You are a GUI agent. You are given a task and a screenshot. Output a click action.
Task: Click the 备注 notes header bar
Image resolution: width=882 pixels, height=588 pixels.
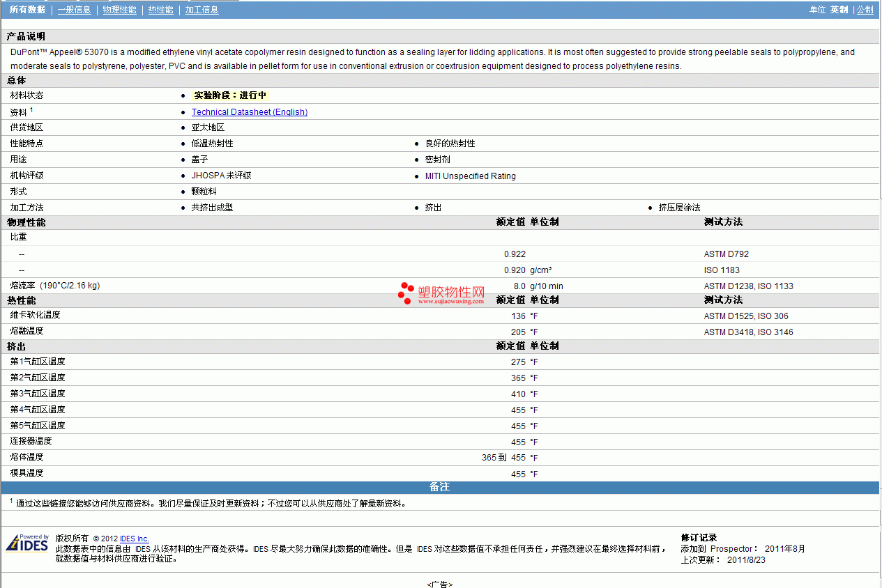coord(440,488)
